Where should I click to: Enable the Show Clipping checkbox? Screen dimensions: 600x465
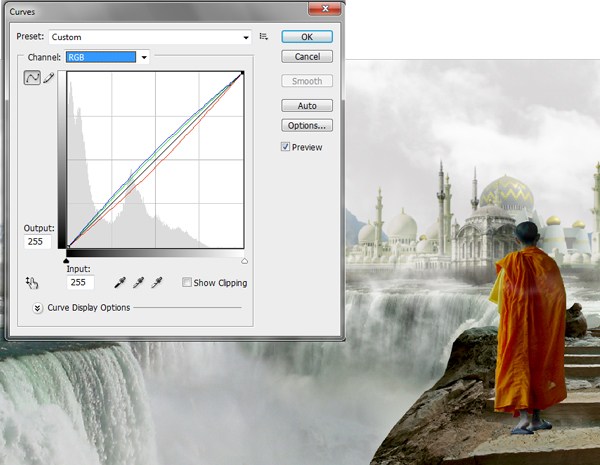tap(187, 283)
